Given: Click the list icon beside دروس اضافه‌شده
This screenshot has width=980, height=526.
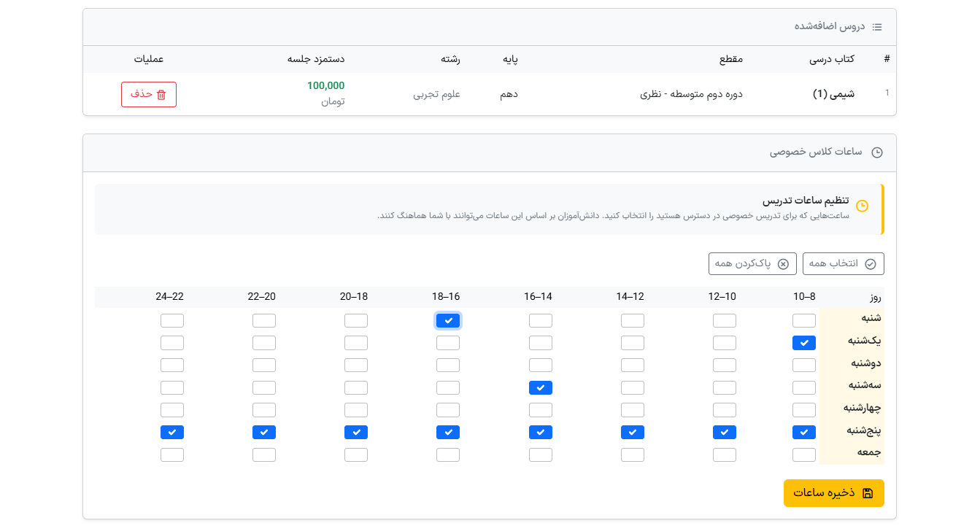Looking at the screenshot, I should pyautogui.click(x=877, y=27).
